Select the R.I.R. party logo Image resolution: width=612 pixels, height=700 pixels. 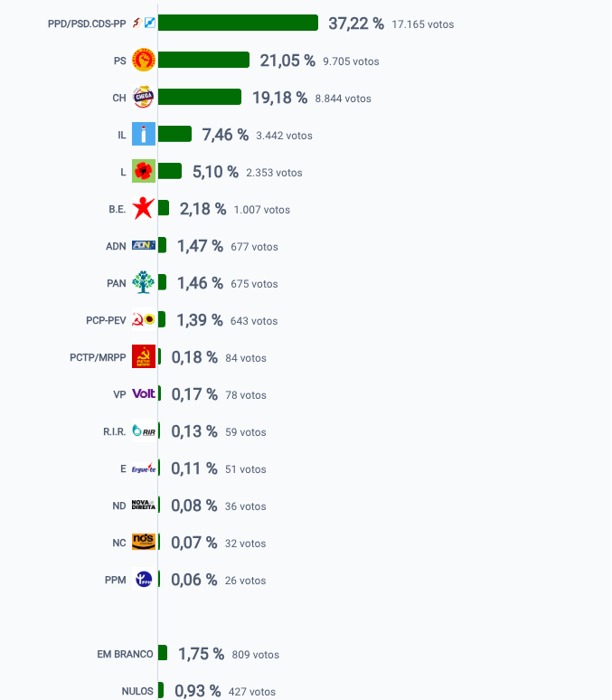click(x=144, y=430)
